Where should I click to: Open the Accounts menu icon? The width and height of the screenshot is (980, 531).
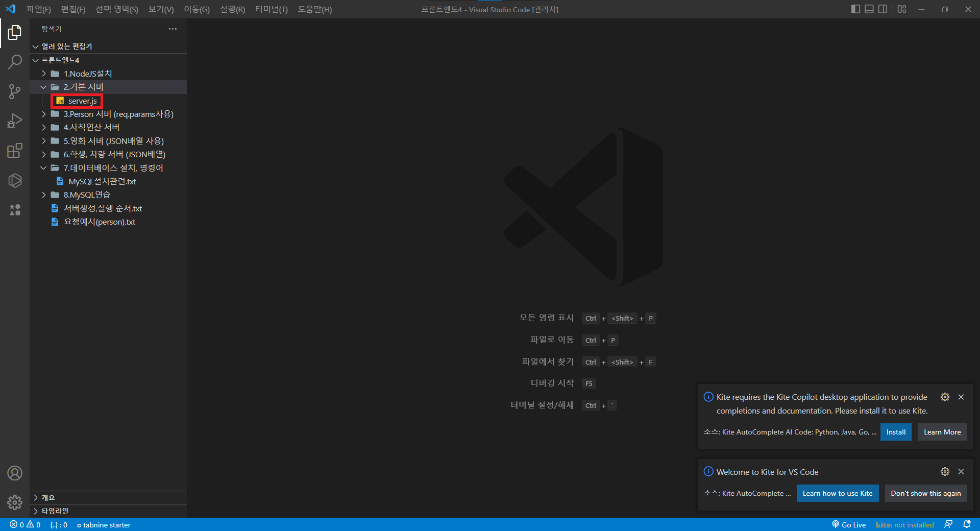tap(15, 473)
